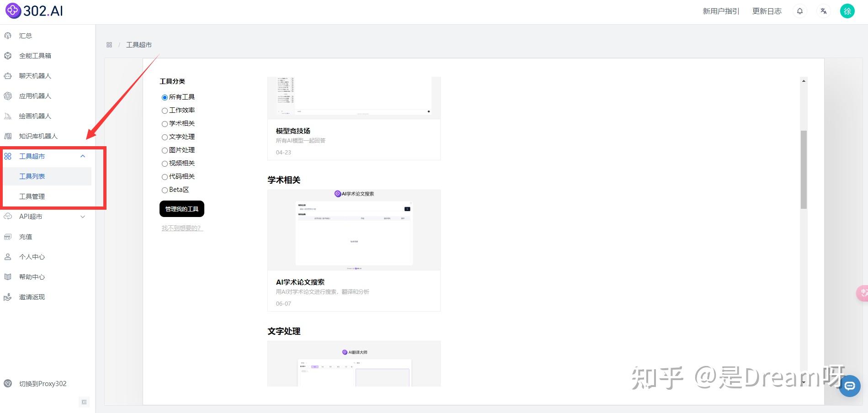Screen dimensions: 868x413
Task: Click the vertical scrollbar thumb
Action: coord(804,169)
